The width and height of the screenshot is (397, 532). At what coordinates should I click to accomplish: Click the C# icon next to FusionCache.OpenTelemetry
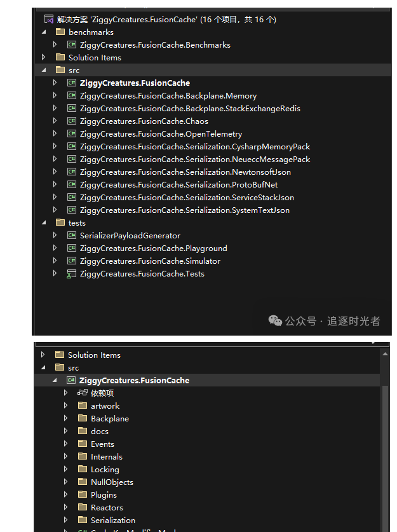click(72, 134)
